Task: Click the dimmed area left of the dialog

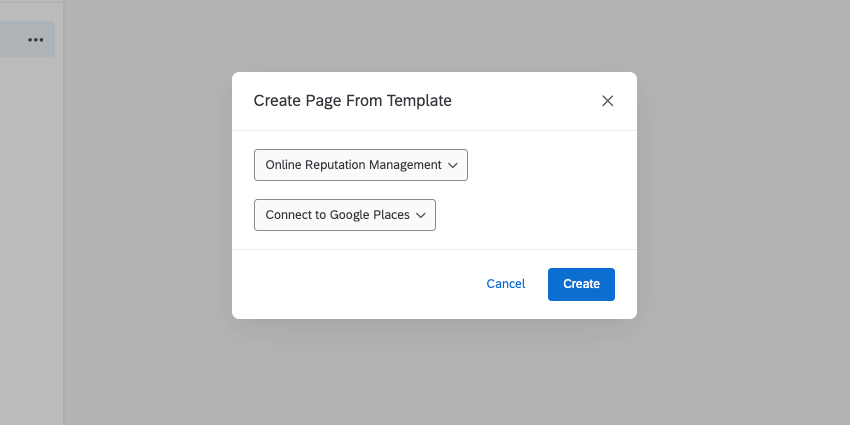Action: pos(150,200)
